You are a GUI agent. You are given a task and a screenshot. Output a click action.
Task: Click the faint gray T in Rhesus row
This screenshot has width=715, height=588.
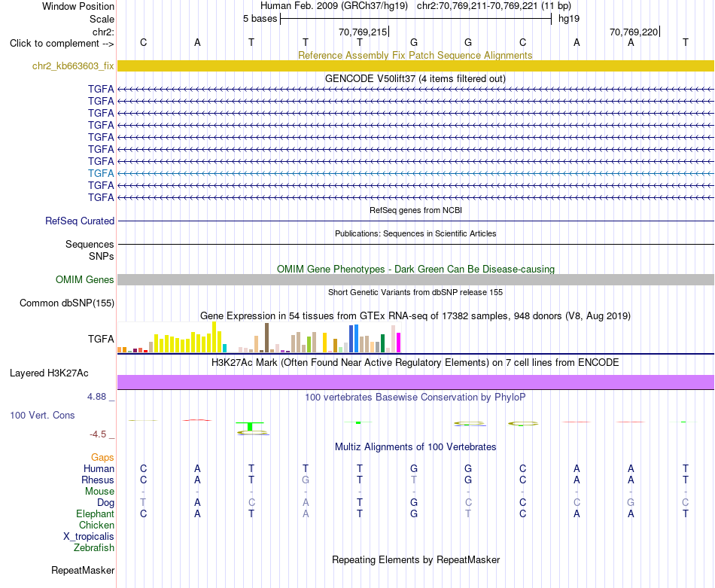[x=414, y=480]
